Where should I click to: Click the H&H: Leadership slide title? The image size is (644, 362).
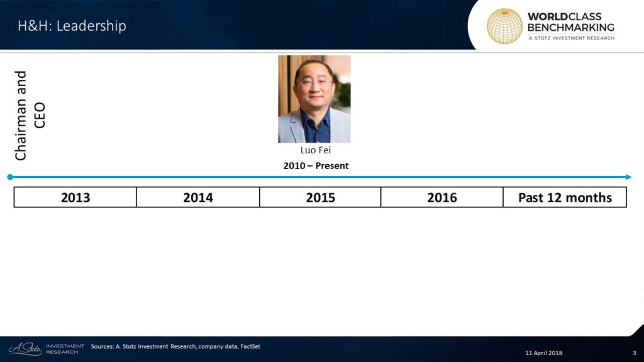(71, 26)
